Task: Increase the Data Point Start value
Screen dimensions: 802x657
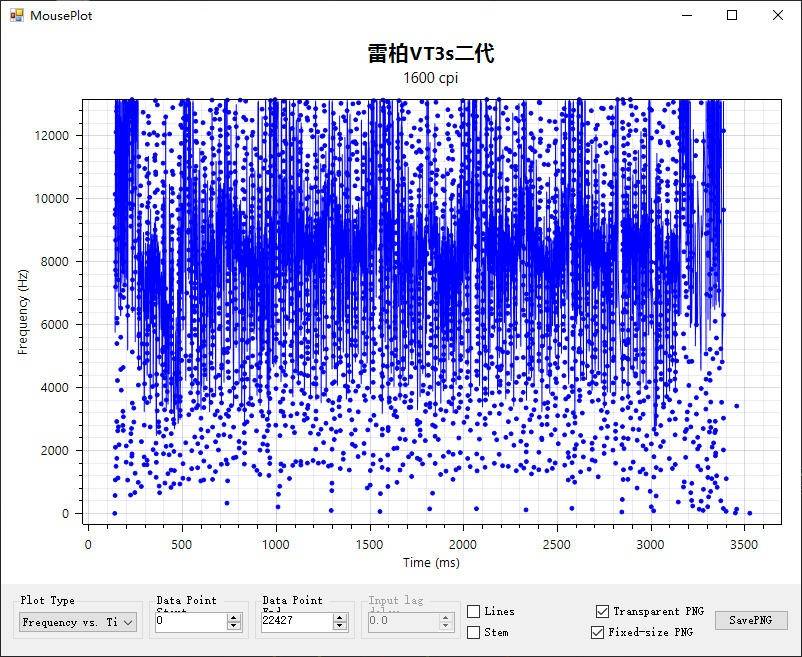Action: [234, 618]
